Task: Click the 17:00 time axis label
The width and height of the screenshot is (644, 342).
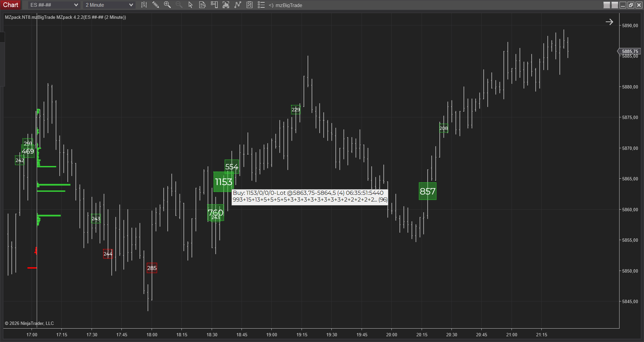Action: pyautogui.click(x=32, y=335)
